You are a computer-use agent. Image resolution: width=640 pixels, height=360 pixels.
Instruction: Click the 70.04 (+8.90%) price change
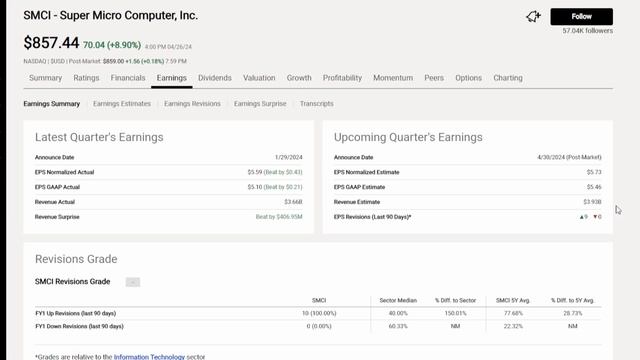[112, 45]
